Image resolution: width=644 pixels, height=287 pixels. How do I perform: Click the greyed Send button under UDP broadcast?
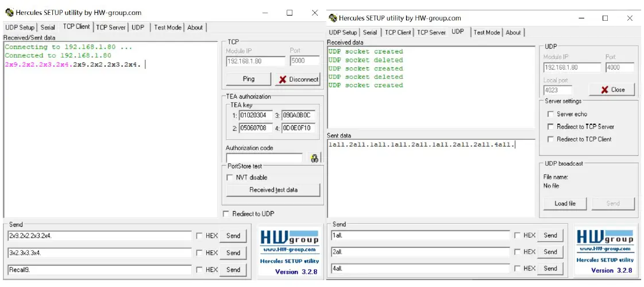(x=613, y=204)
